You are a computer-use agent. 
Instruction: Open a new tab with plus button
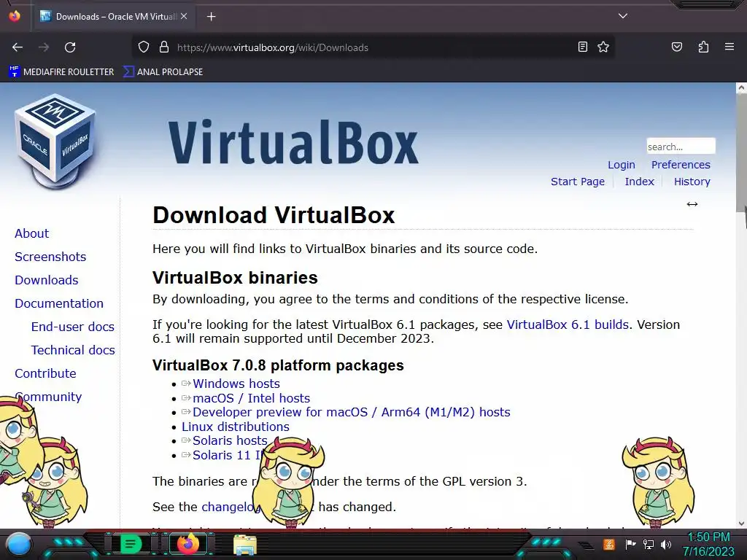tap(211, 17)
